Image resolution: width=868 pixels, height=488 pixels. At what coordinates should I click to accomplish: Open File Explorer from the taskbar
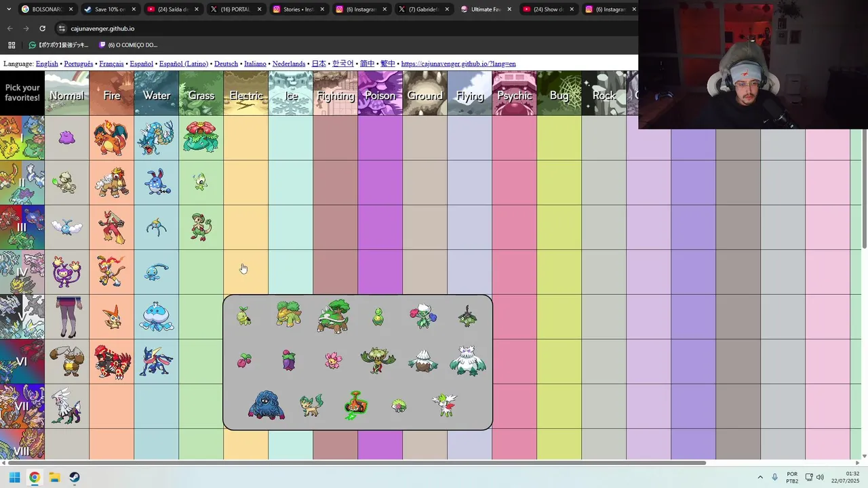coord(54,477)
